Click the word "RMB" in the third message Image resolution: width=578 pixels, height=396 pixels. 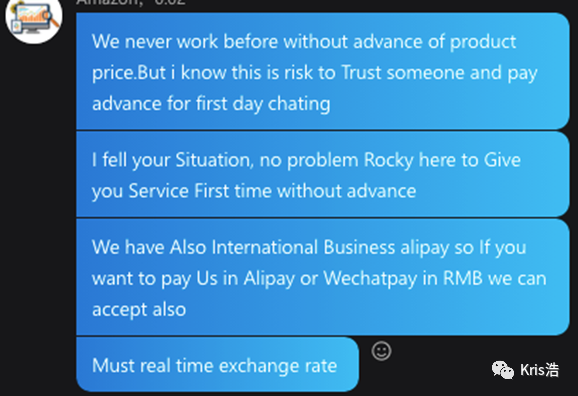click(x=463, y=278)
